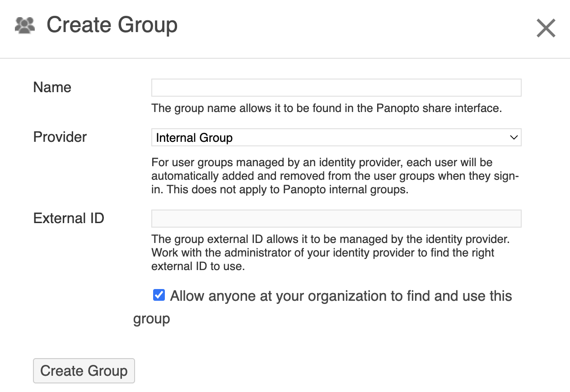Submit the form via Create Group

coord(84,370)
